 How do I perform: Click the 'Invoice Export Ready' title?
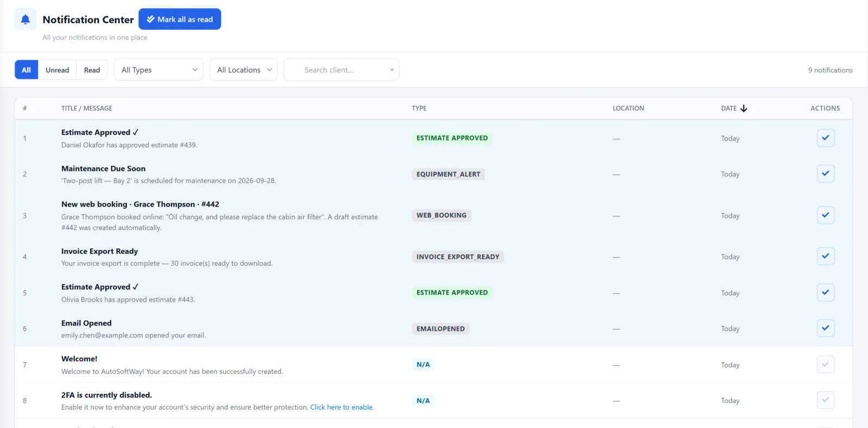click(99, 251)
